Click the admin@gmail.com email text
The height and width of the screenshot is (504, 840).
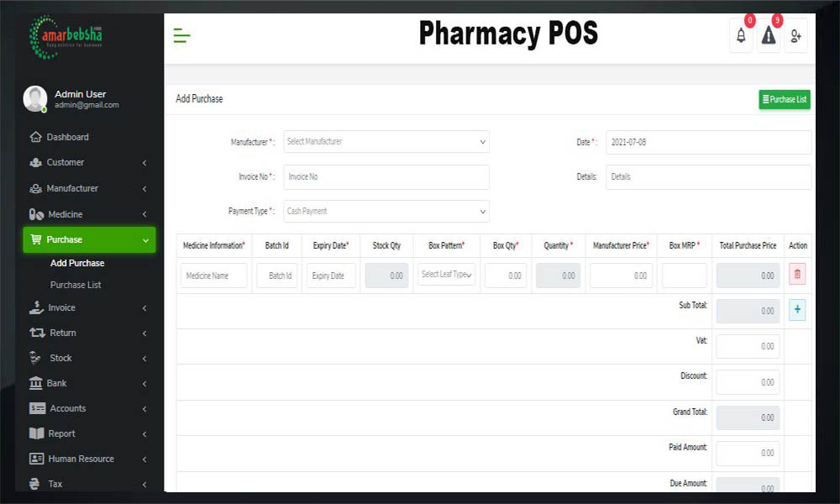(87, 105)
